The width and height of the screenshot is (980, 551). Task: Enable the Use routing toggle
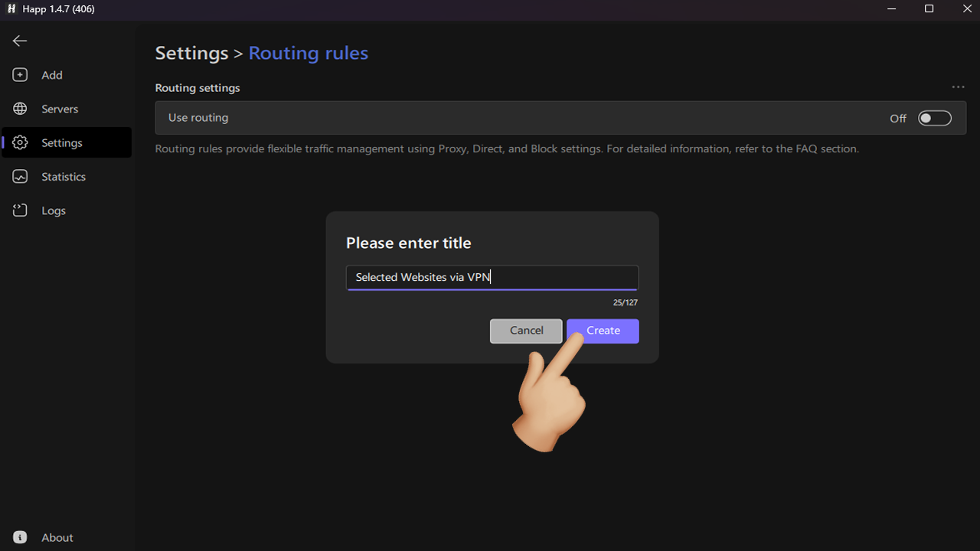tap(934, 118)
